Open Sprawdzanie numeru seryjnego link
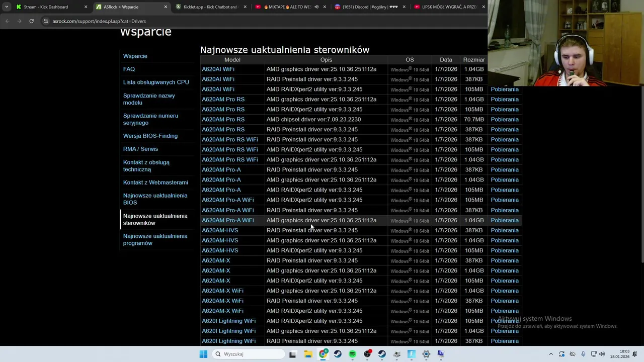This screenshot has width=644, height=362. [x=150, y=119]
